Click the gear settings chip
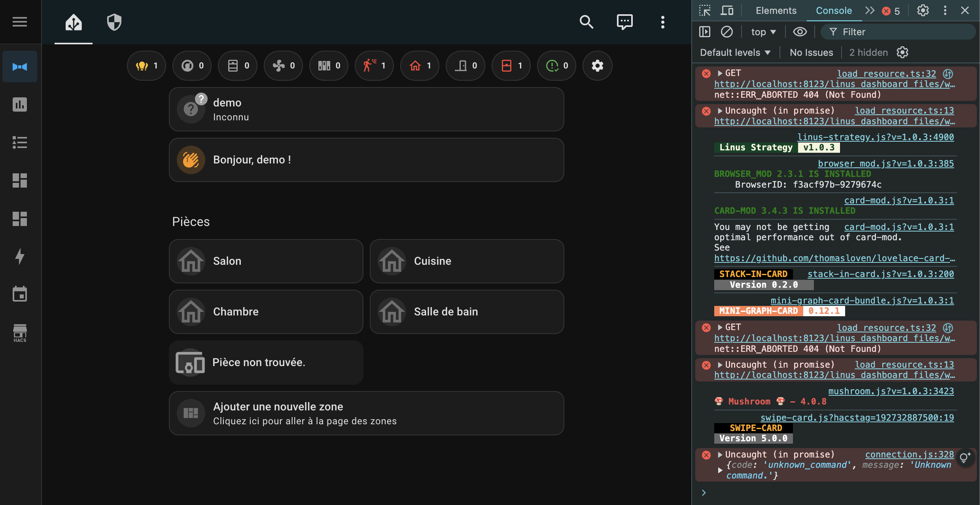Image resolution: width=980 pixels, height=505 pixels. [597, 66]
